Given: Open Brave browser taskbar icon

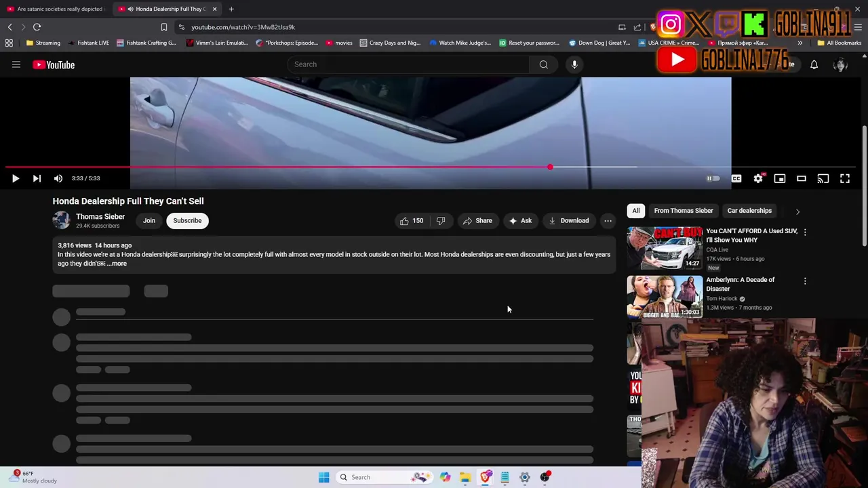Looking at the screenshot, I should tap(485, 477).
